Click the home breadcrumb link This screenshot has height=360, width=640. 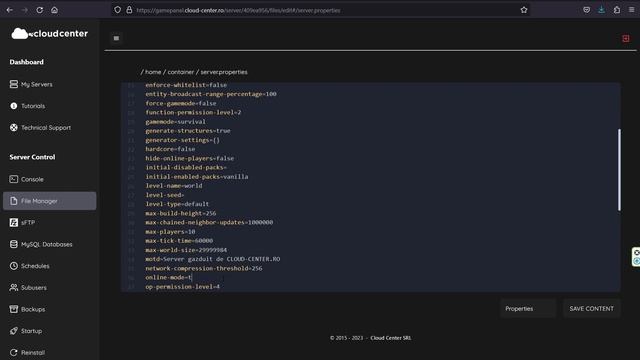pos(153,72)
